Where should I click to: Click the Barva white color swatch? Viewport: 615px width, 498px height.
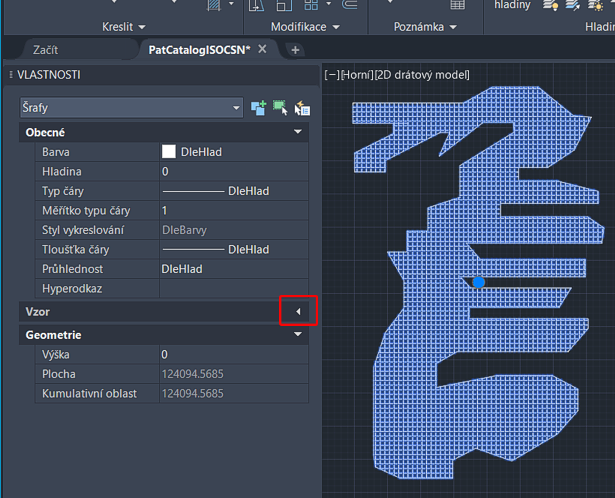[169, 152]
